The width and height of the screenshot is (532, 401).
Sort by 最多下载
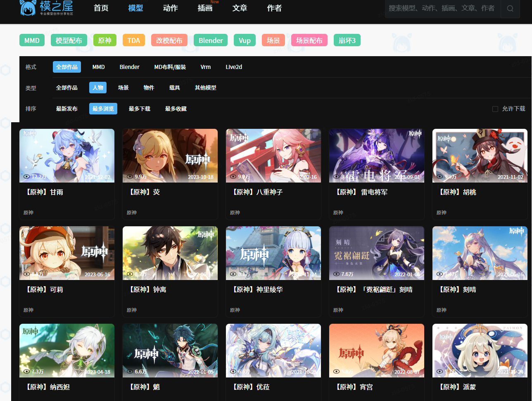(x=140, y=109)
